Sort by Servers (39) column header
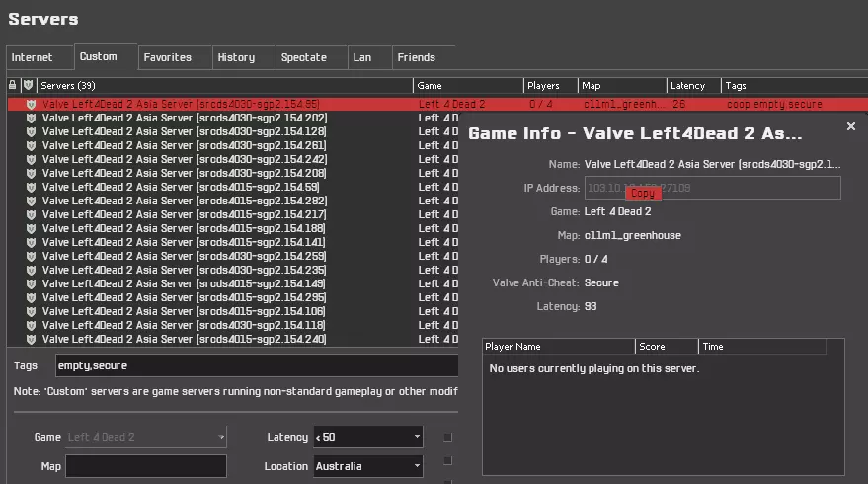This screenshot has height=484, width=868. (x=225, y=85)
